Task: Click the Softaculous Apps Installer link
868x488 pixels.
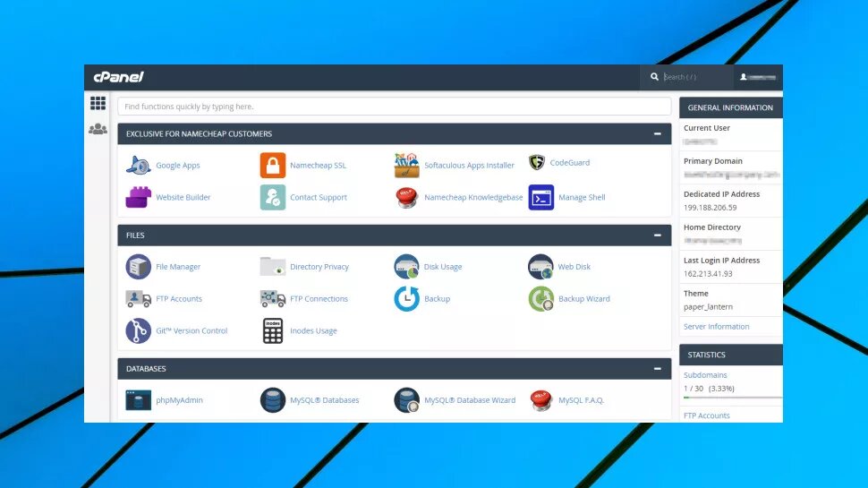Action: 469,165
